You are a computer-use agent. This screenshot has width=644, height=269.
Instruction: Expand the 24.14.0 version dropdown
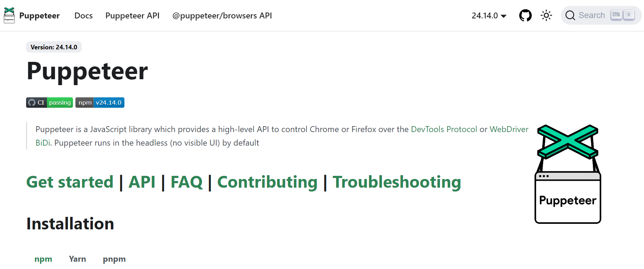point(489,16)
